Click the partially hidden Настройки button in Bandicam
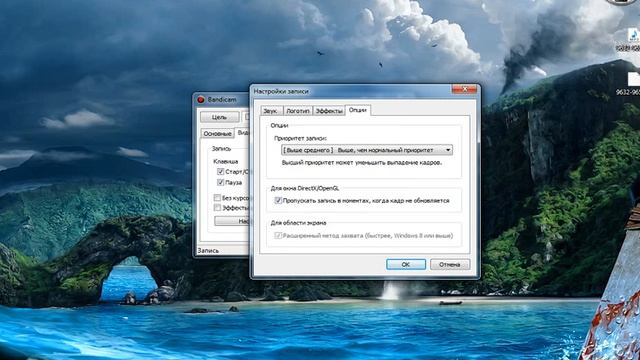The height and width of the screenshot is (360, 640). (x=232, y=221)
